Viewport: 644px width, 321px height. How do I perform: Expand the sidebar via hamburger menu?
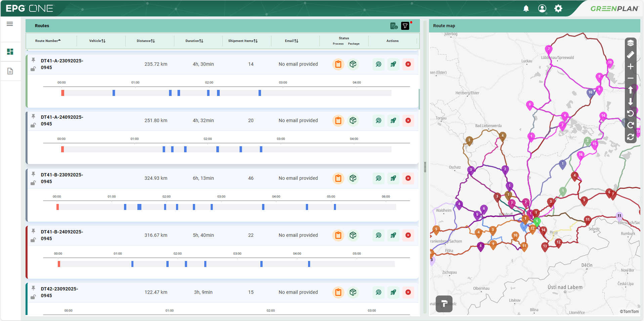tap(10, 24)
